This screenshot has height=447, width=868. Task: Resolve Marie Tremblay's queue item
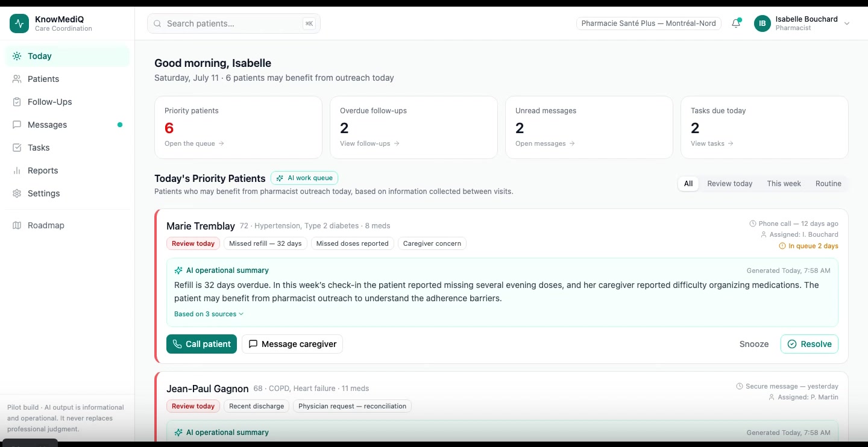point(810,344)
